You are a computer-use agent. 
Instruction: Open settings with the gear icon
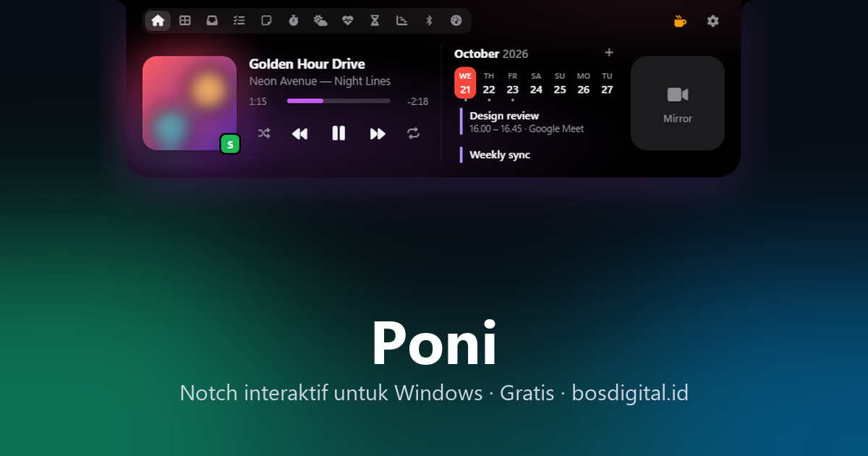713,21
